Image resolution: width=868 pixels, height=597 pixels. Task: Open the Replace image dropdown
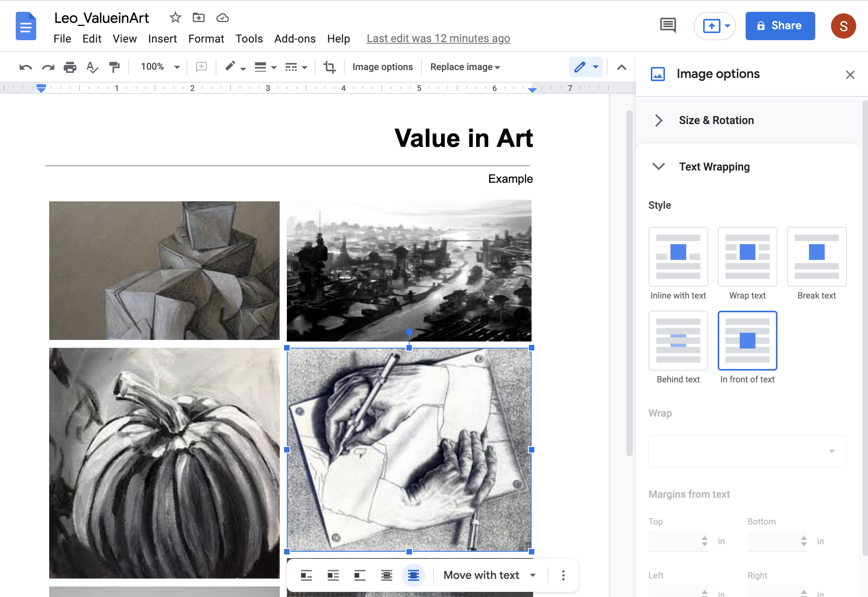click(465, 67)
